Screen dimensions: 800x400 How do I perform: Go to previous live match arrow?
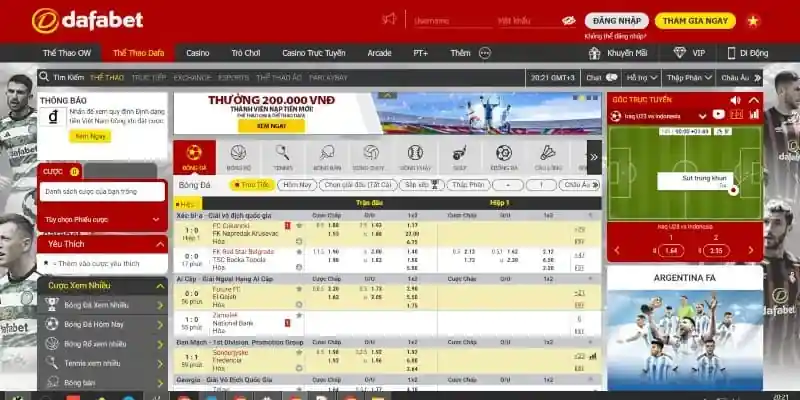[617, 250]
